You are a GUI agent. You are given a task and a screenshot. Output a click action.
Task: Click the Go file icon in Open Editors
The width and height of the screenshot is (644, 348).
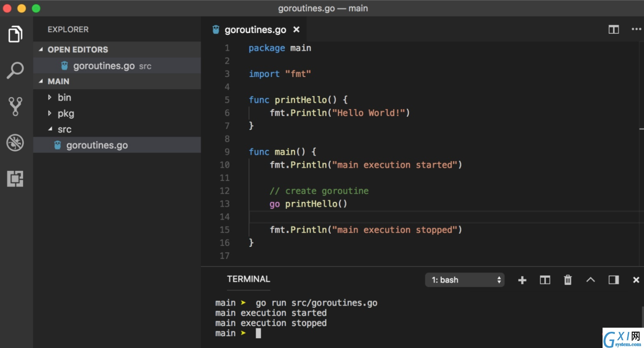[64, 66]
